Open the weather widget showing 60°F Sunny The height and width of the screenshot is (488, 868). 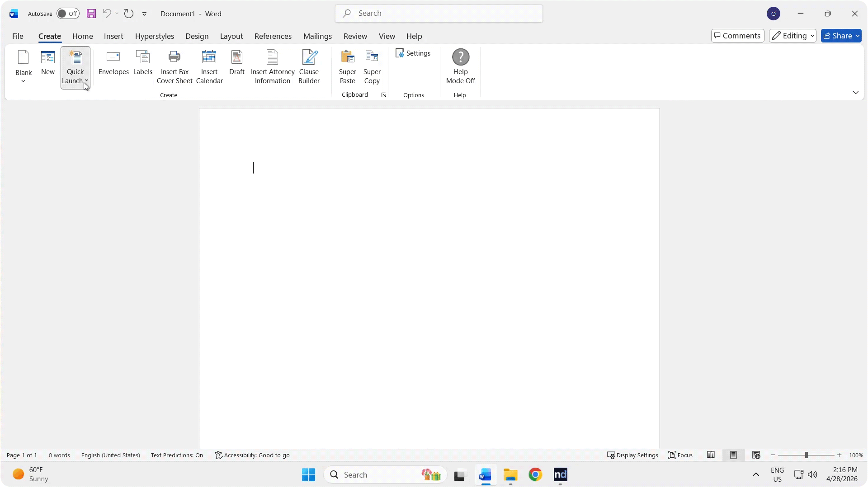tap(31, 474)
